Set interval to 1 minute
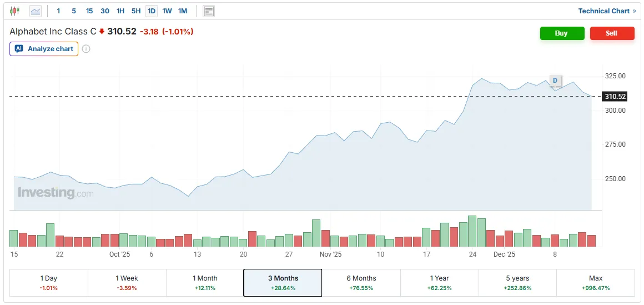The width and height of the screenshot is (644, 305). click(x=58, y=11)
